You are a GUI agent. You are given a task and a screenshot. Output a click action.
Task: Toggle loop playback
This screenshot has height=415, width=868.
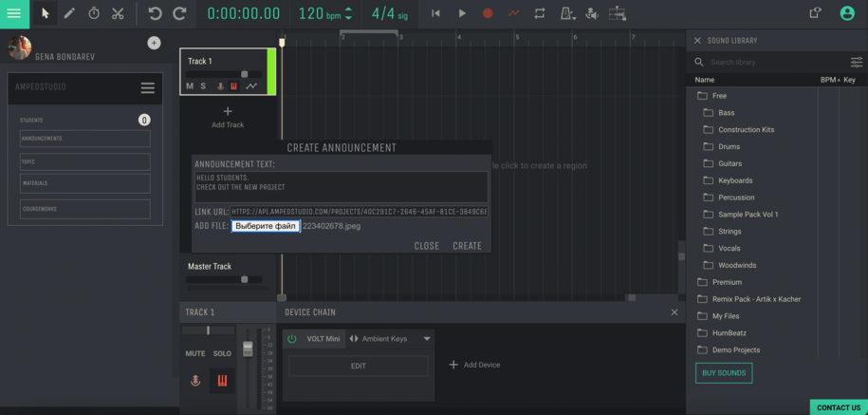pyautogui.click(x=539, y=13)
